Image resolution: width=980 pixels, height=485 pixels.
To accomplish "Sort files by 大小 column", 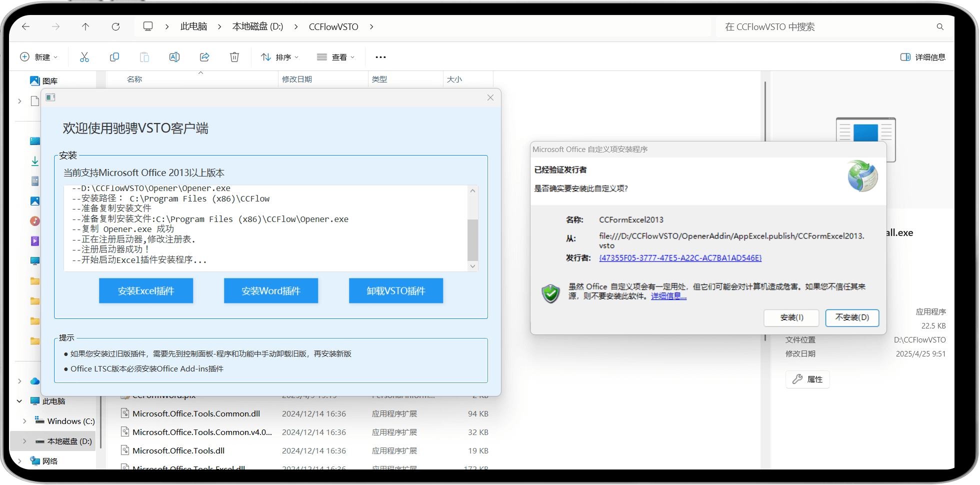I will click(454, 79).
